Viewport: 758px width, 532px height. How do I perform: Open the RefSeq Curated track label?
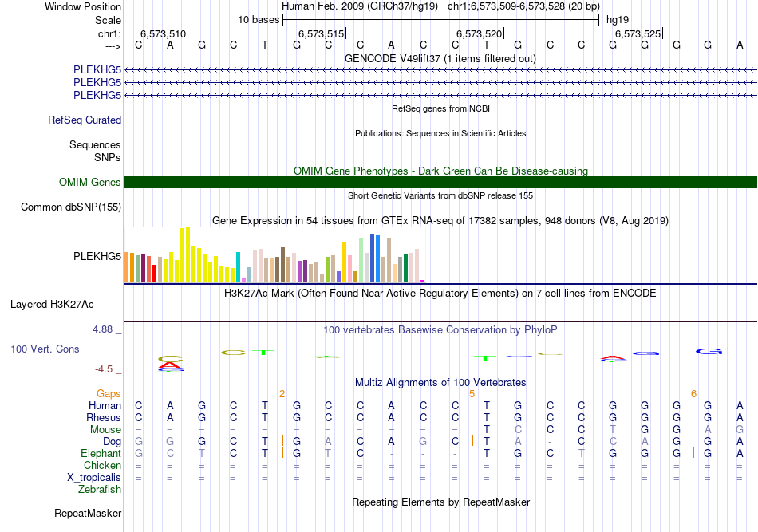tap(84, 120)
